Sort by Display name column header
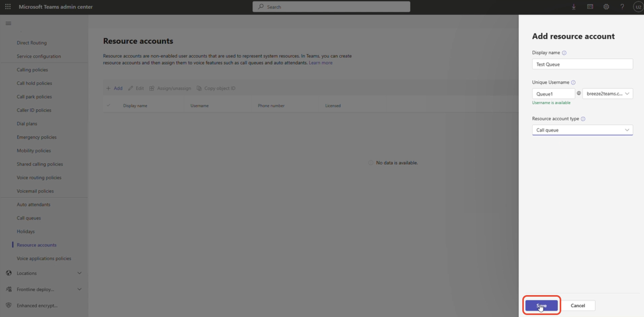Screen dimensions: 644x317 point(135,106)
